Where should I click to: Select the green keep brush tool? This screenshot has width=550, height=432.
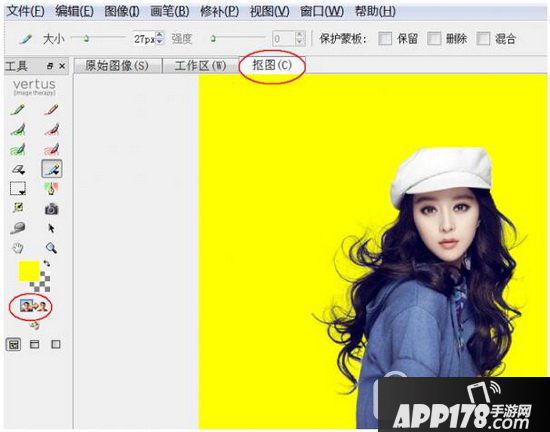pyautogui.click(x=17, y=110)
